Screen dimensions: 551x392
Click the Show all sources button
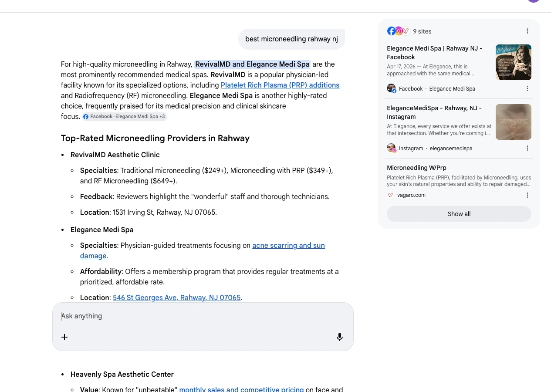[459, 214]
